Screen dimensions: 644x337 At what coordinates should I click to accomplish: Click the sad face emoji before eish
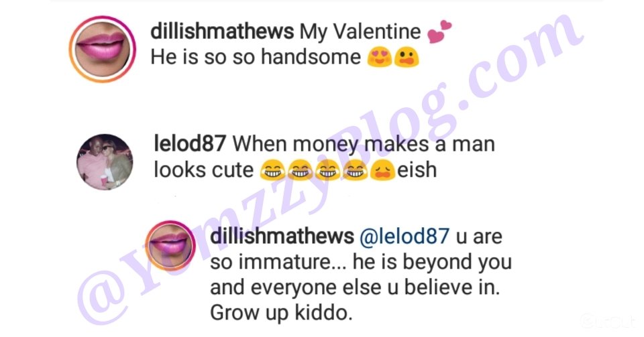[382, 170]
